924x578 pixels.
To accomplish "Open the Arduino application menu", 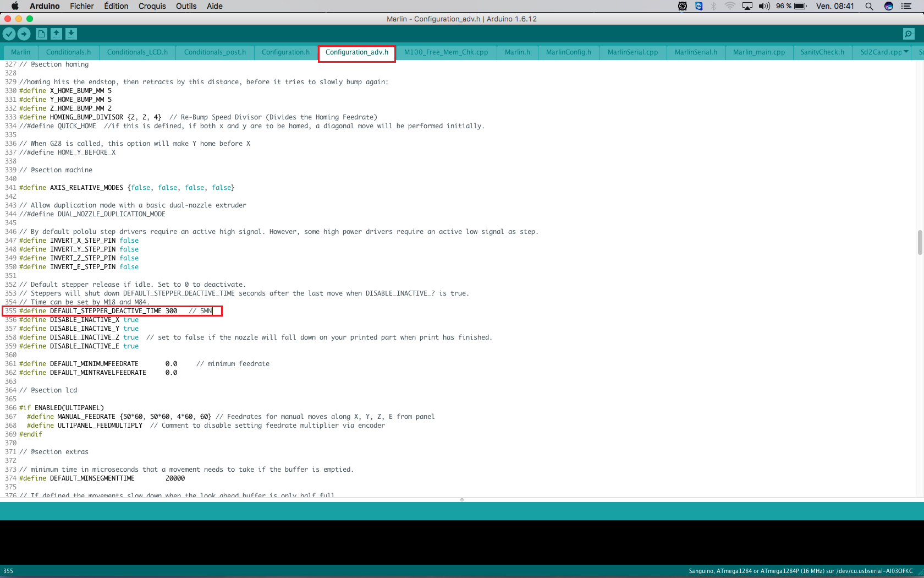I will pos(45,6).
